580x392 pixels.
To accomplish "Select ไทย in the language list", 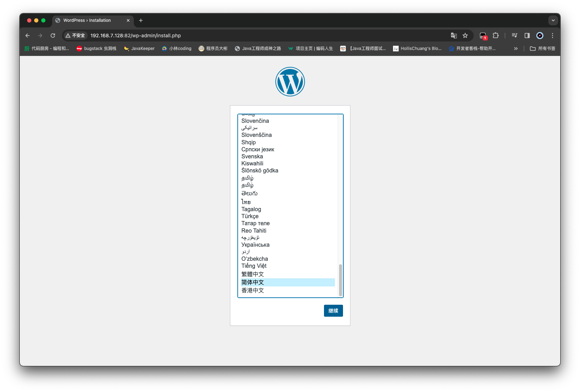I will pyautogui.click(x=288, y=202).
